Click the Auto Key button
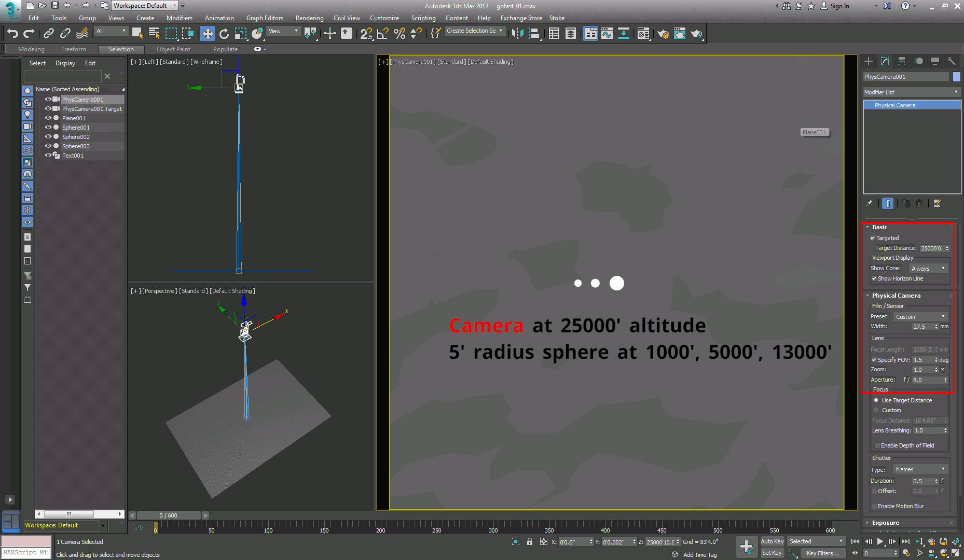Screen dimensions: 964x560 [772, 541]
